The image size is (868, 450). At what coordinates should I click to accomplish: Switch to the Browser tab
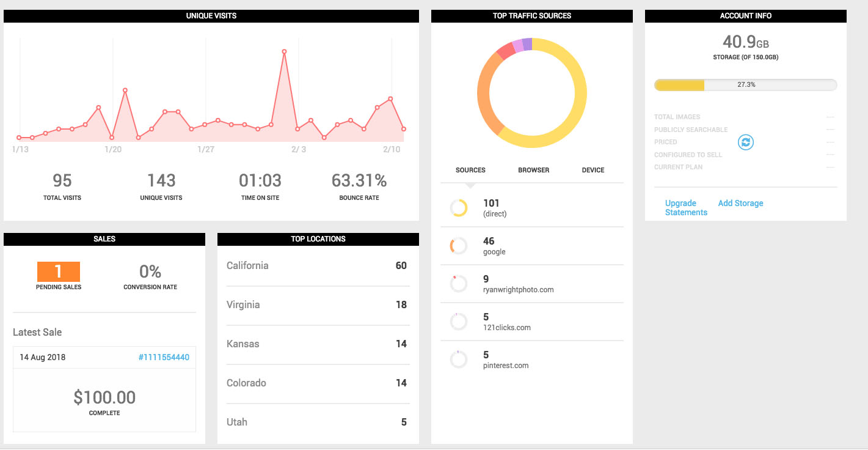533,170
